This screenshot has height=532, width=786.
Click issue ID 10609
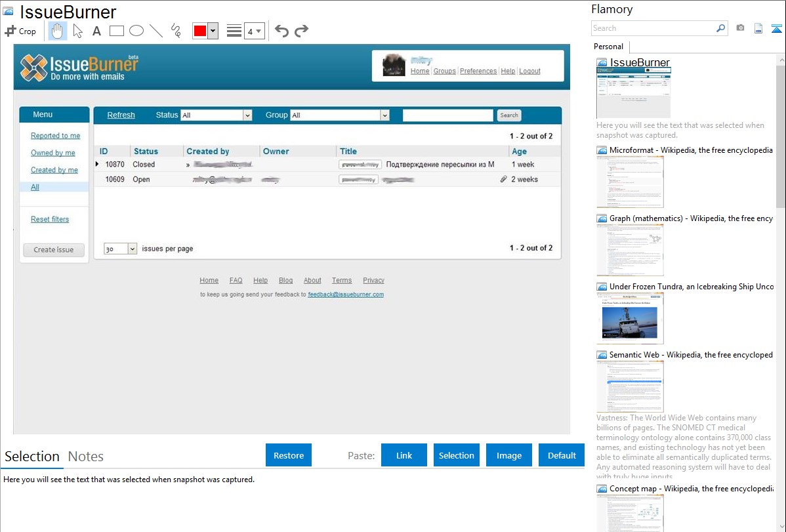click(x=115, y=179)
